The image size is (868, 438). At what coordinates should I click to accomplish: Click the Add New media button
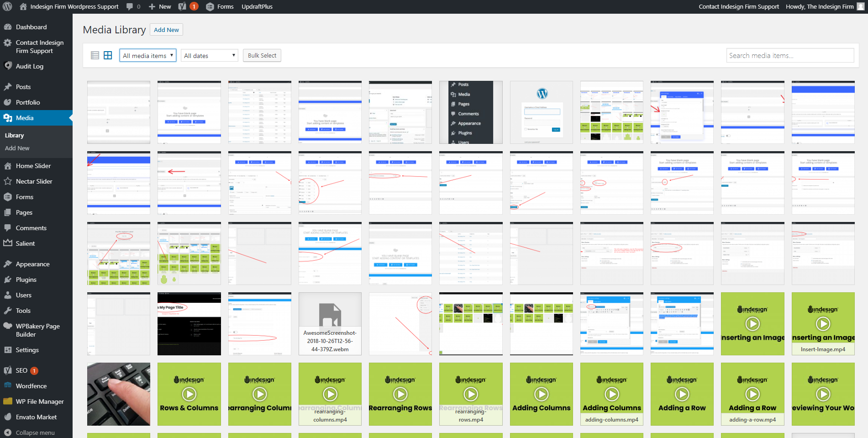pyautogui.click(x=166, y=30)
